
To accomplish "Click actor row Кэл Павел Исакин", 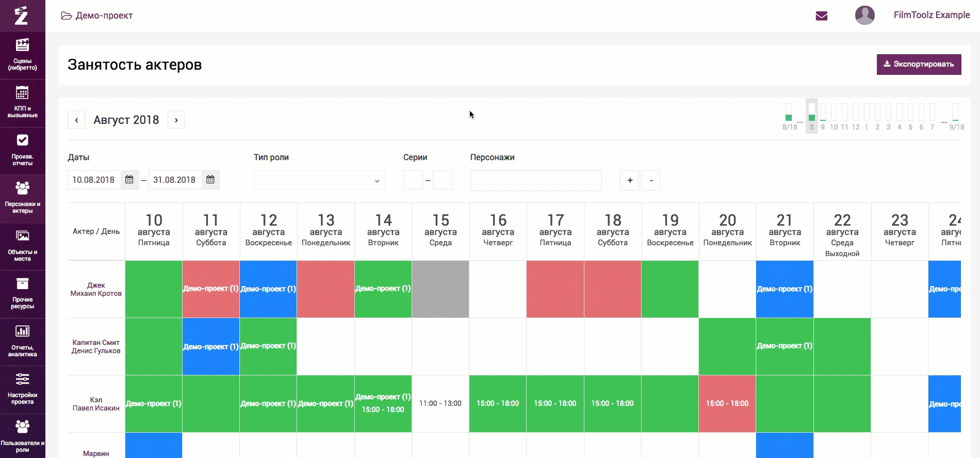I will [96, 404].
